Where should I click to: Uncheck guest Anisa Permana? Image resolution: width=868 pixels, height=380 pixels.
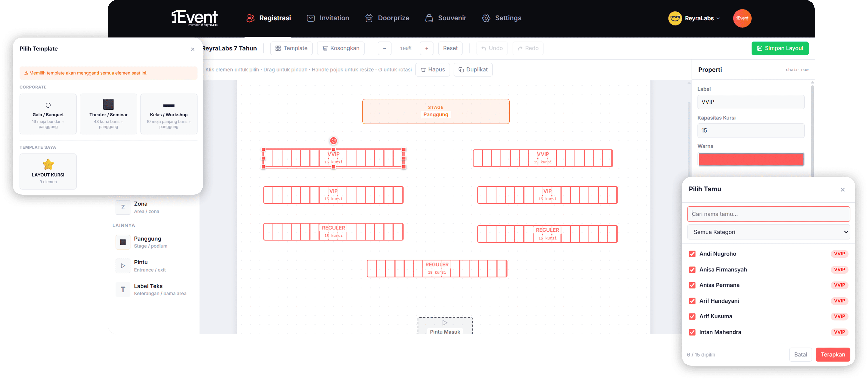692,285
